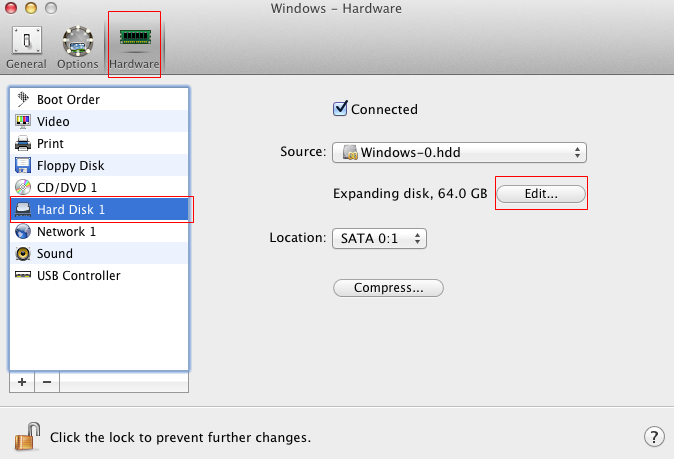The image size is (674, 459).
Task: Select the USB Controller label
Action: tap(79, 275)
